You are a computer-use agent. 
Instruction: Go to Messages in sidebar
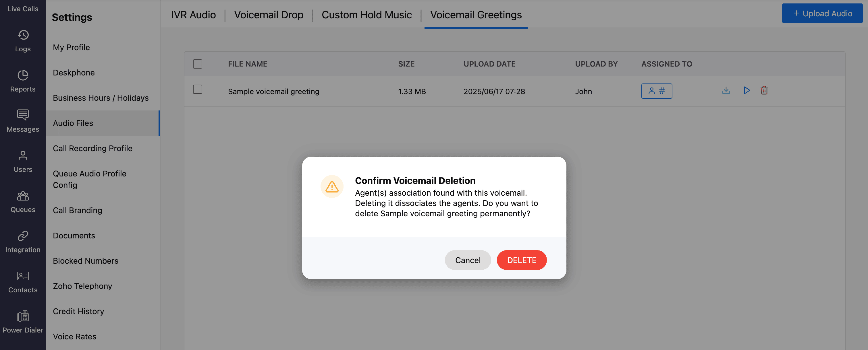click(x=23, y=121)
